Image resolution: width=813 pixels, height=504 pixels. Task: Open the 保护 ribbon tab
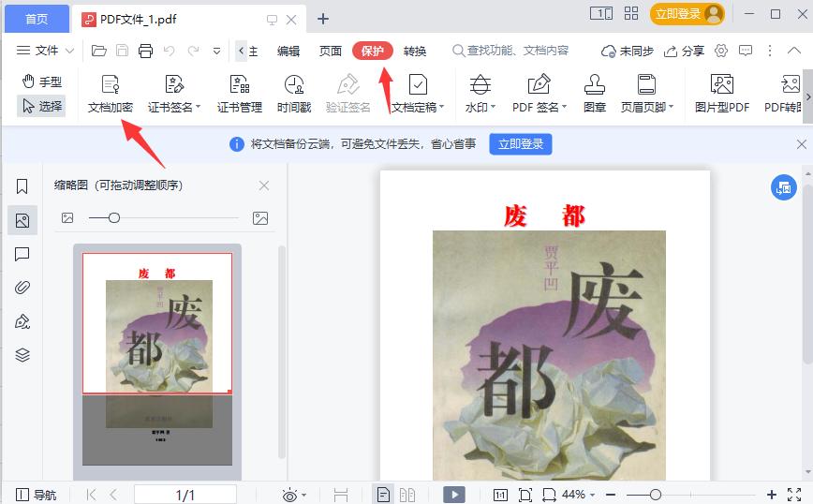point(372,51)
